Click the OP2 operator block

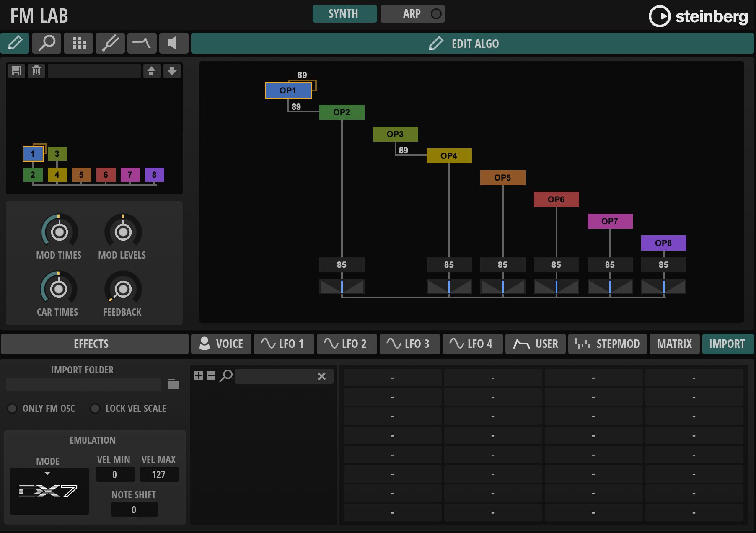point(342,112)
